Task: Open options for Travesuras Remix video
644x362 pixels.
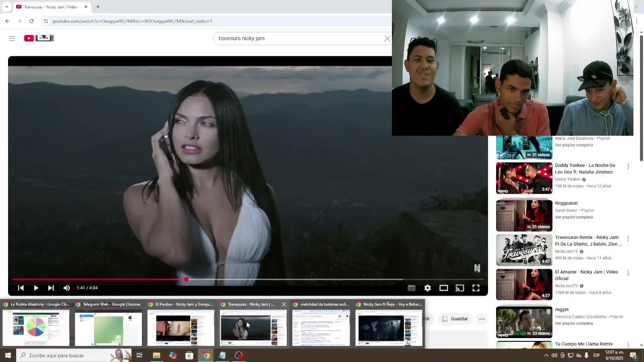Action: coord(628,238)
